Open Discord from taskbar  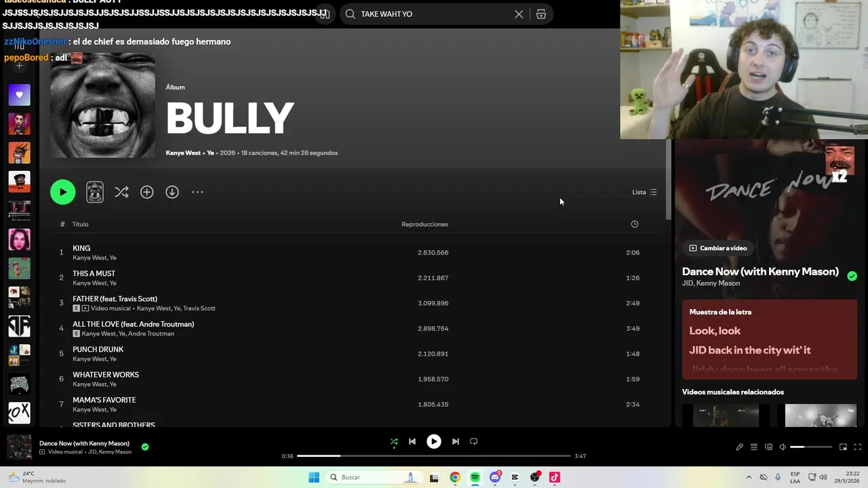[x=495, y=477]
